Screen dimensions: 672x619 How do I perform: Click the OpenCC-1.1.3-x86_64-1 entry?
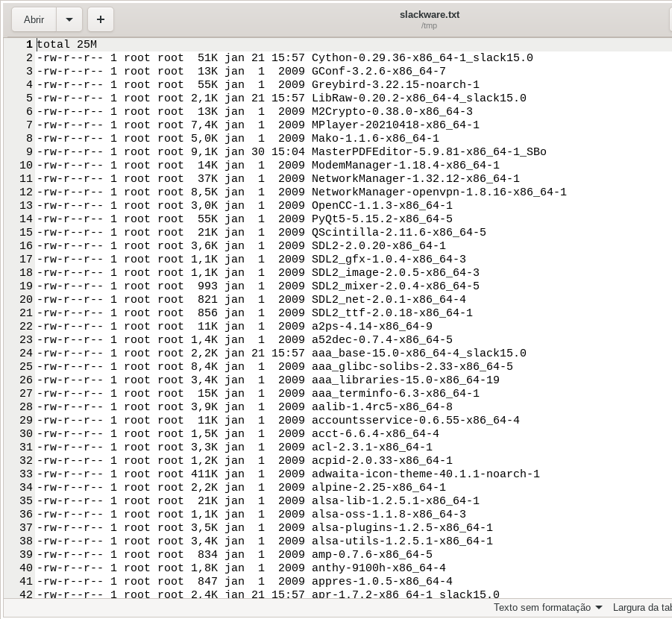382,205
